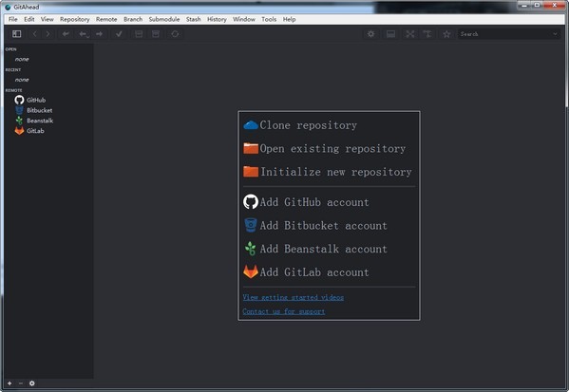Click the forward navigation arrow in toolbar
This screenshot has width=569, height=392.
(x=47, y=34)
